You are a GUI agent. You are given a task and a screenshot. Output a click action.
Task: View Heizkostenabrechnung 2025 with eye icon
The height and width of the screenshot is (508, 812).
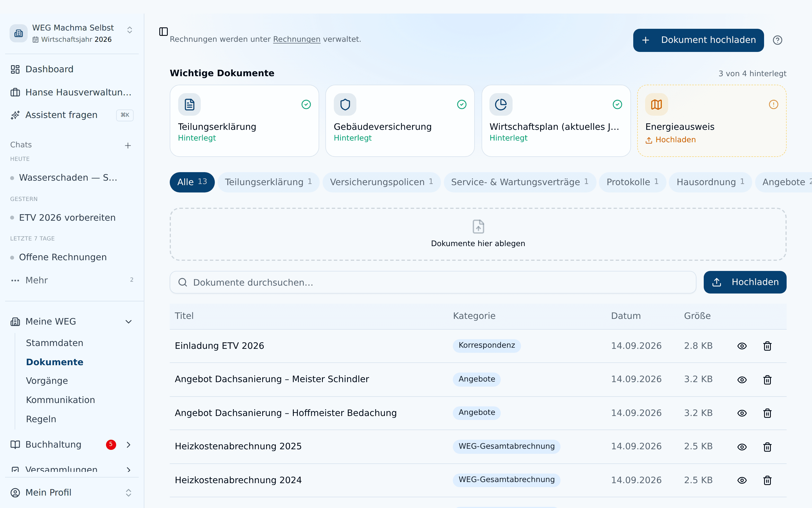(742, 447)
